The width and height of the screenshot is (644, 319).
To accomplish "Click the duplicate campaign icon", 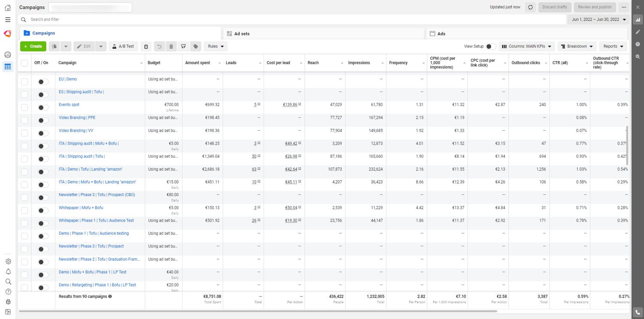I will coord(55,46).
